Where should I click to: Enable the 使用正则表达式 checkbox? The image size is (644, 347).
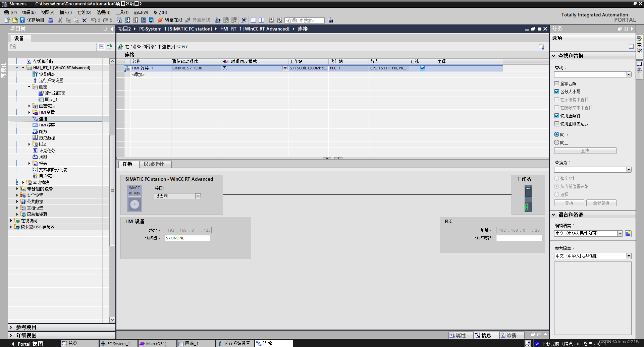[557, 124]
